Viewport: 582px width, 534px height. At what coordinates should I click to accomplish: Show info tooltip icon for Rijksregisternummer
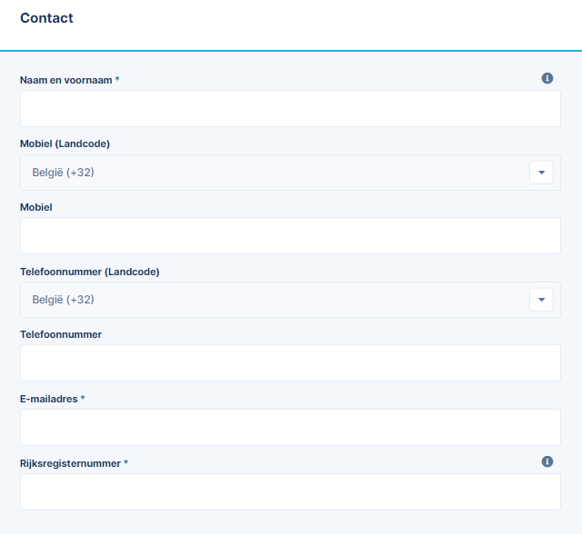[547, 462]
